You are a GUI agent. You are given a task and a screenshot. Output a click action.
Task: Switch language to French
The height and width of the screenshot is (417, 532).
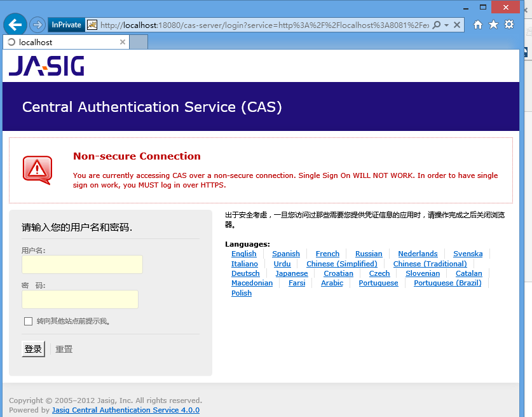327,254
